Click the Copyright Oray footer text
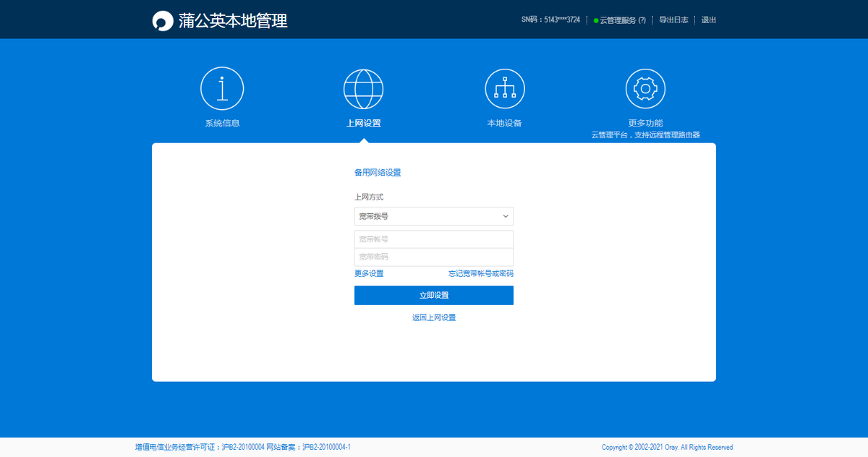 coord(667,448)
